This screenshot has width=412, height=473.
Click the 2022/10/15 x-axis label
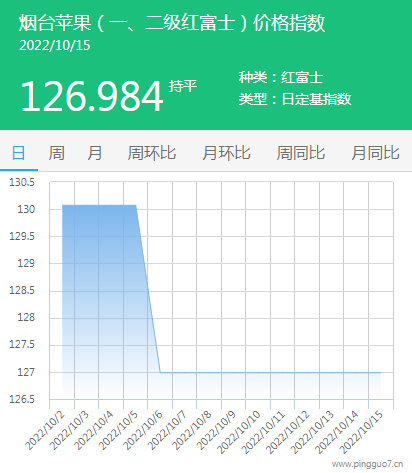click(x=361, y=432)
